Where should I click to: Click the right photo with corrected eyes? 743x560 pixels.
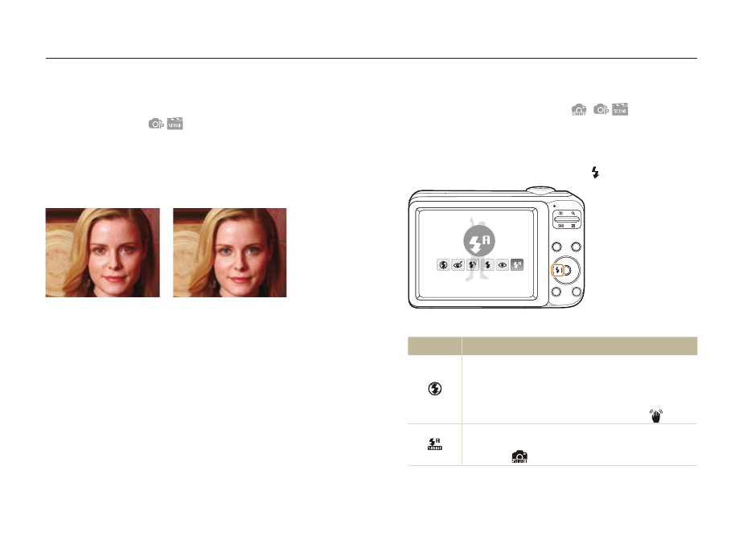point(230,252)
